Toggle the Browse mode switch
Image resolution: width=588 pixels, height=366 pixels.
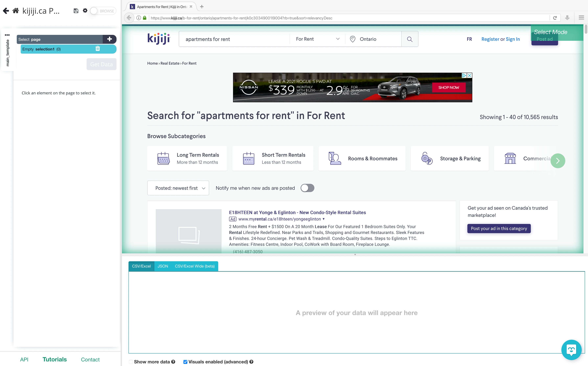[x=94, y=11]
